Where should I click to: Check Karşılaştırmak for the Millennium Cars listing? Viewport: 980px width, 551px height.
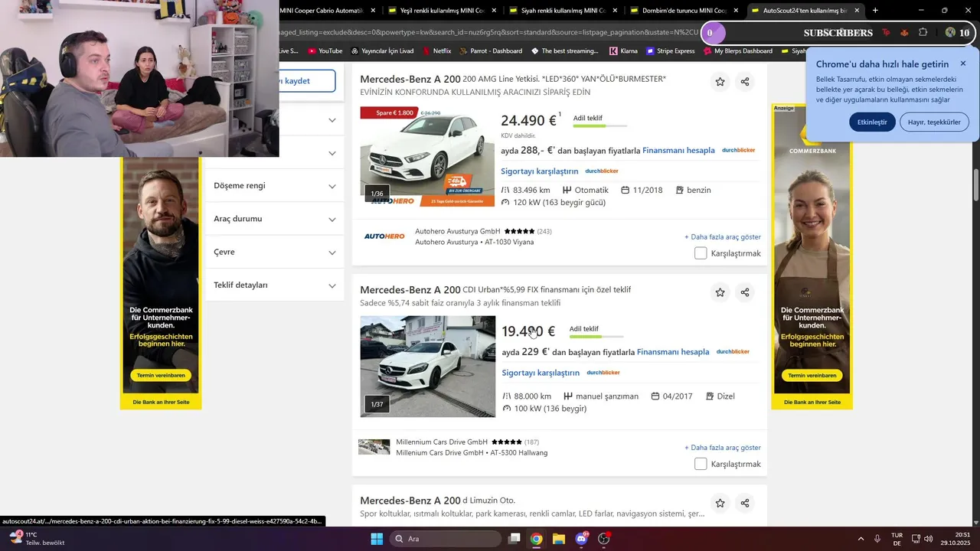pos(701,464)
